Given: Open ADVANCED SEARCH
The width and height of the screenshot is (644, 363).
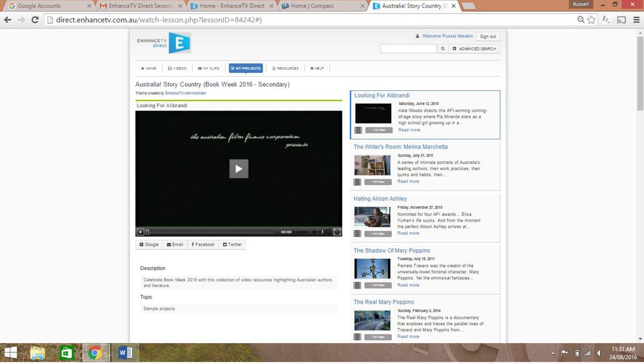Looking at the screenshot, I should click(x=475, y=48).
